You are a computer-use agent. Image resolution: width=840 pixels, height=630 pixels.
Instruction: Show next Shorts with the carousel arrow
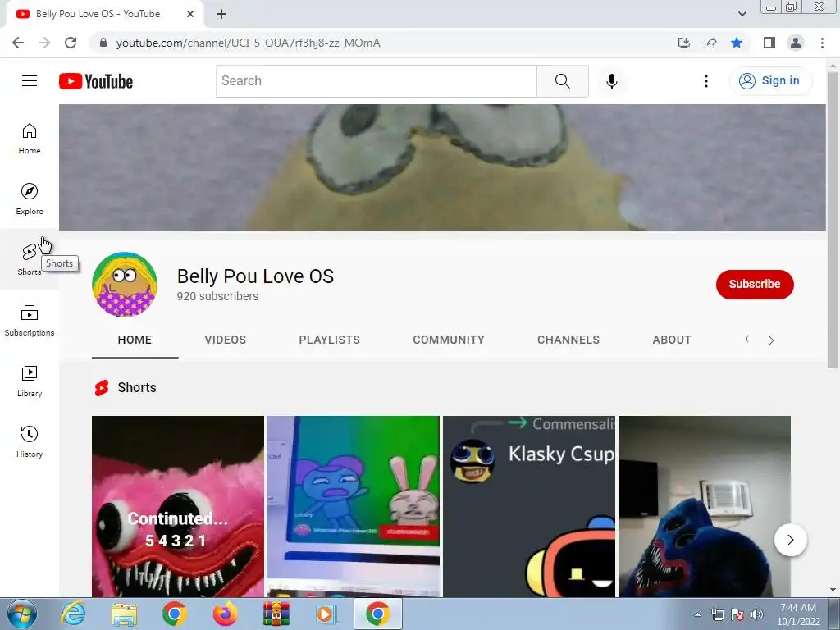coord(790,540)
